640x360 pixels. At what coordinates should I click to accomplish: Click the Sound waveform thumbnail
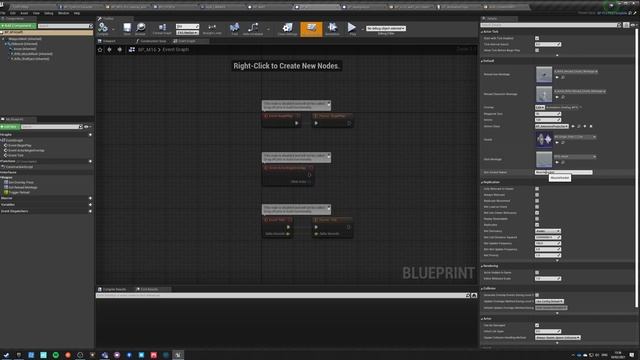pos(544,140)
